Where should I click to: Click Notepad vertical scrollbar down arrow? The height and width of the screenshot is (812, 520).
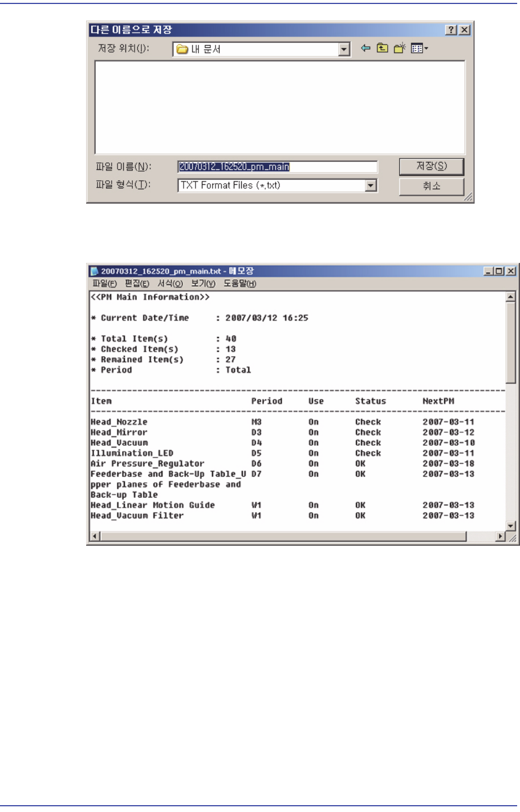coord(511,526)
